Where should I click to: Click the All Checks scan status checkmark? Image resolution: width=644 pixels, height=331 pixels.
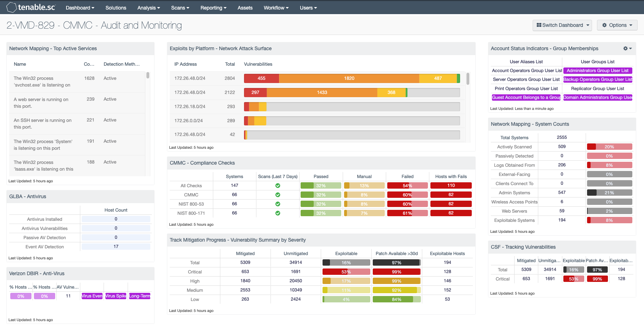click(x=278, y=185)
